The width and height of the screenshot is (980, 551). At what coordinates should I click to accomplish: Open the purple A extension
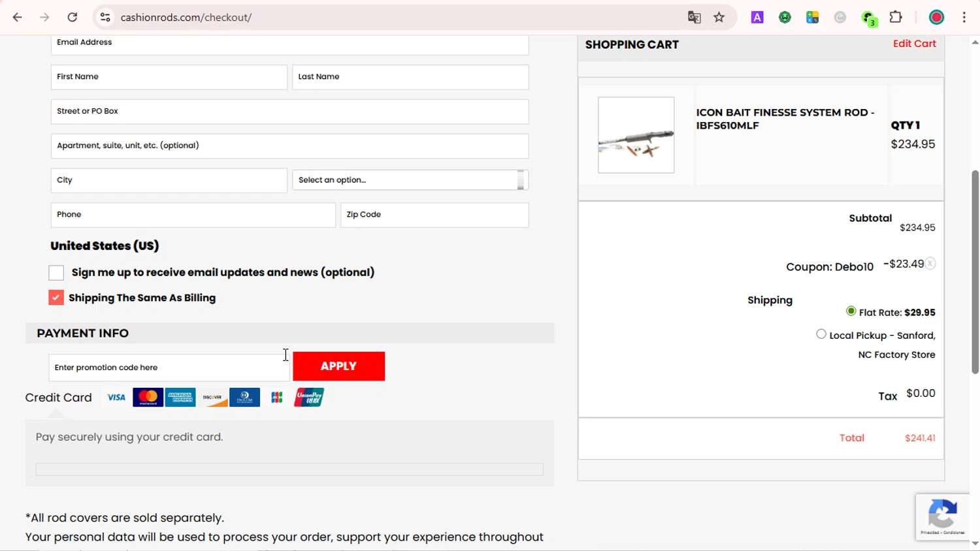point(757,18)
